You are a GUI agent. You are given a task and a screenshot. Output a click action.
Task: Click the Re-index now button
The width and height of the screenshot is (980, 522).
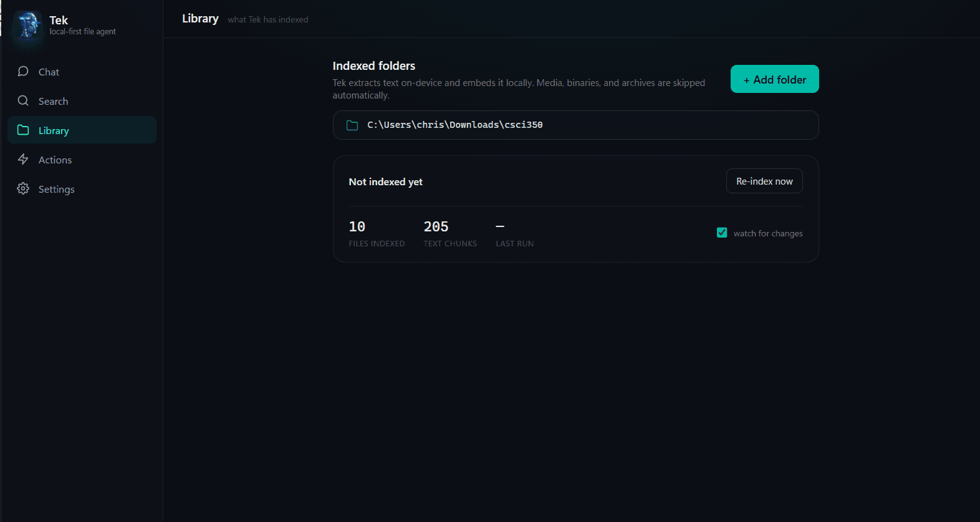[764, 181]
